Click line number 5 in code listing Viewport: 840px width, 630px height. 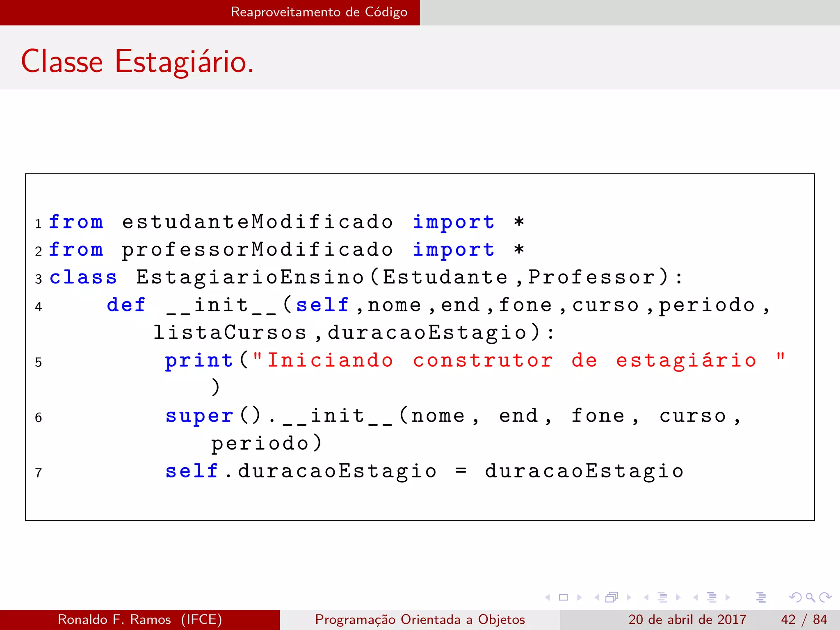point(39,362)
